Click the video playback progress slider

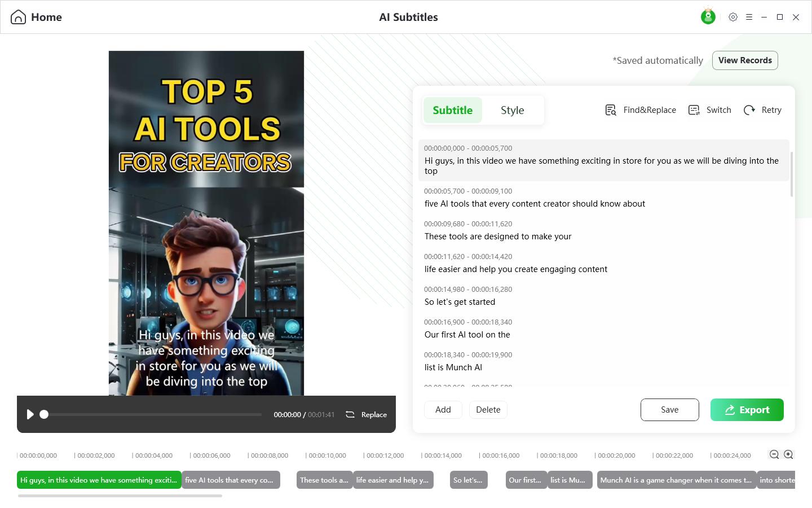point(152,414)
